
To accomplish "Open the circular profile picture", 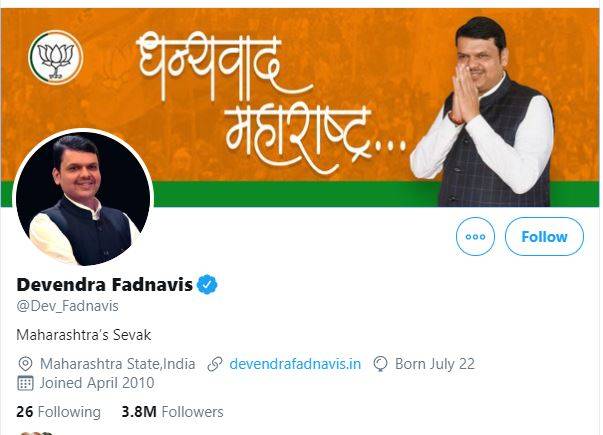I will pos(83,198).
